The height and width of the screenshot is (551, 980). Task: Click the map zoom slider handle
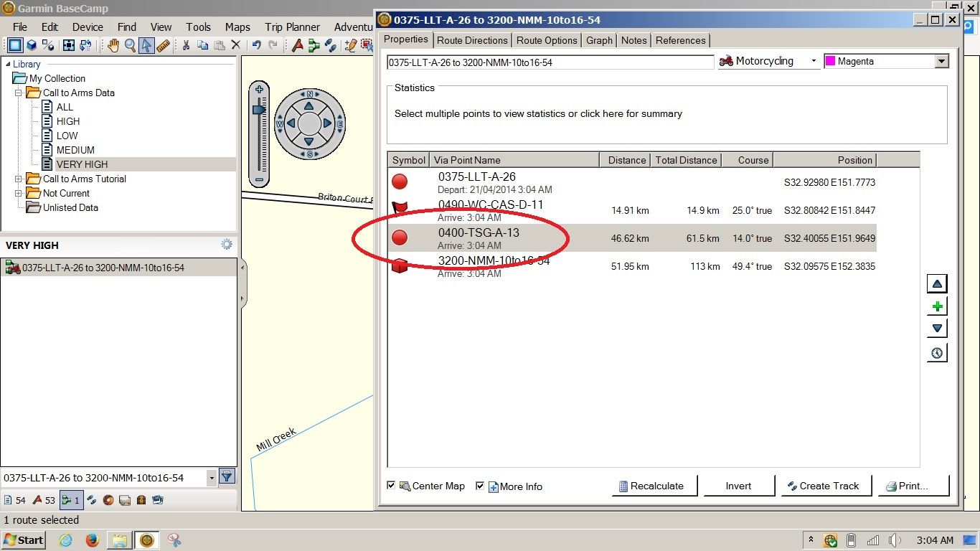point(260,109)
